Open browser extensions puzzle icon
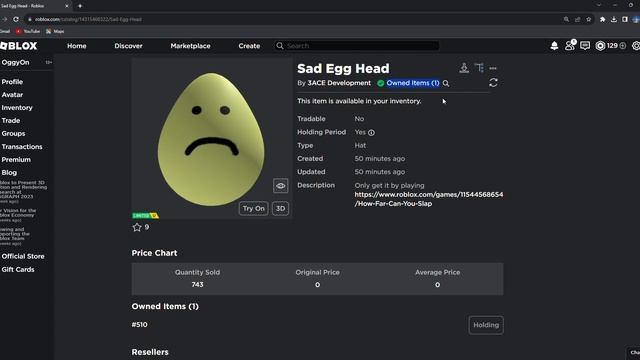Image resolution: width=640 pixels, height=360 pixels. click(602, 19)
